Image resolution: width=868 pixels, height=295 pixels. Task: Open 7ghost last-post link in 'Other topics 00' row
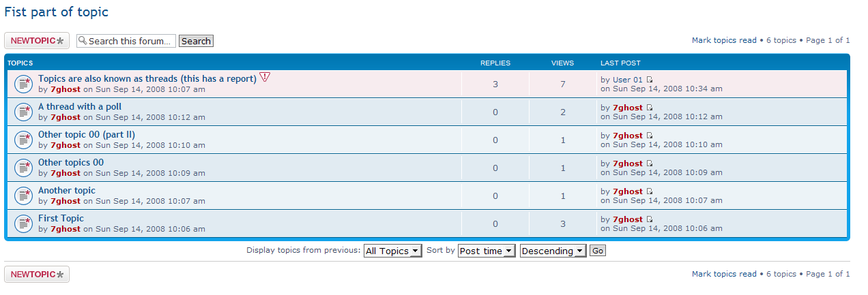click(628, 164)
